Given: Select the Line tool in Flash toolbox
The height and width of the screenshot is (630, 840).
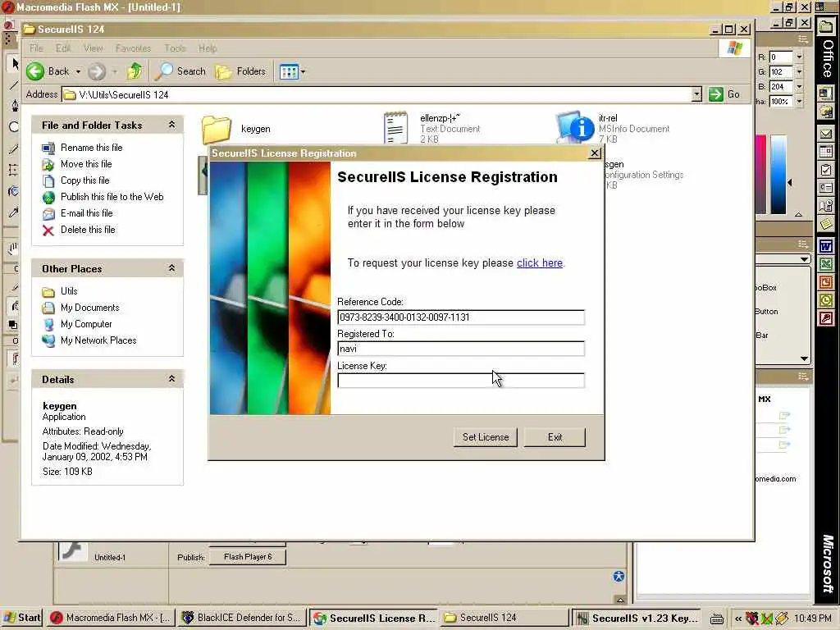Looking at the screenshot, I should pos(14,84).
